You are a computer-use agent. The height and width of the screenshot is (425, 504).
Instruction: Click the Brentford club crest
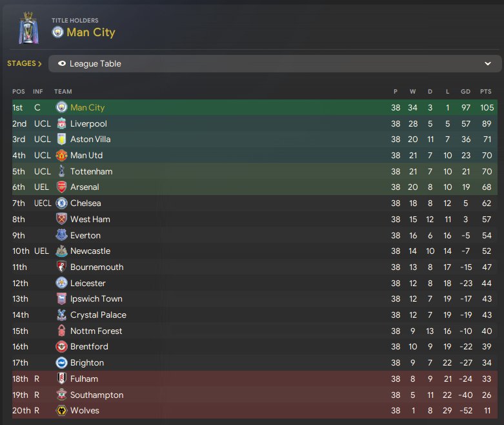61,346
